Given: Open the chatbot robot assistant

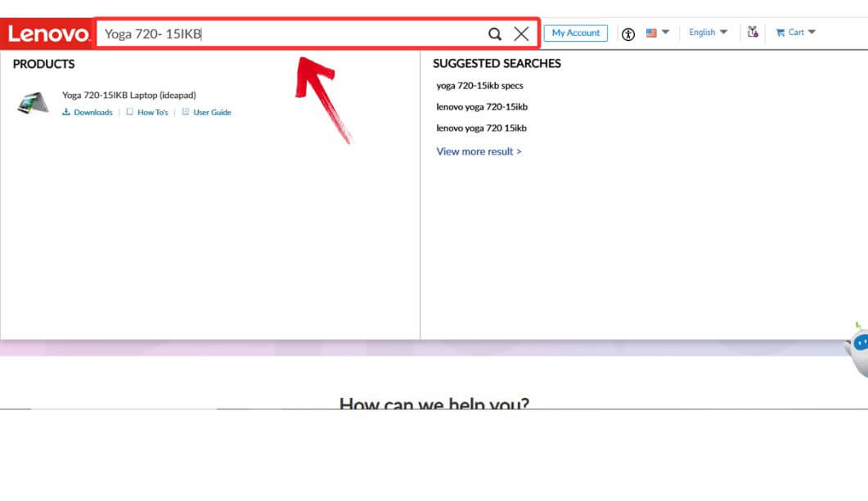Looking at the screenshot, I should [x=857, y=350].
